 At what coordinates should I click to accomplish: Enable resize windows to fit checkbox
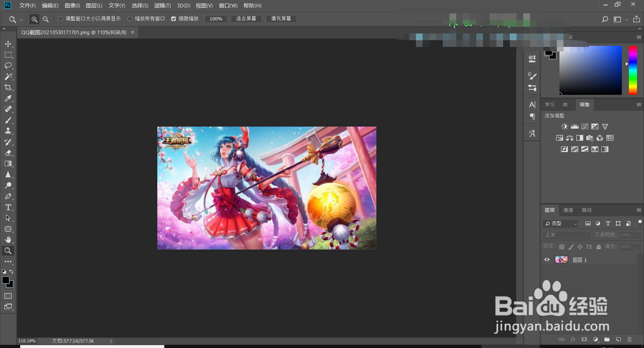[x=60, y=19]
